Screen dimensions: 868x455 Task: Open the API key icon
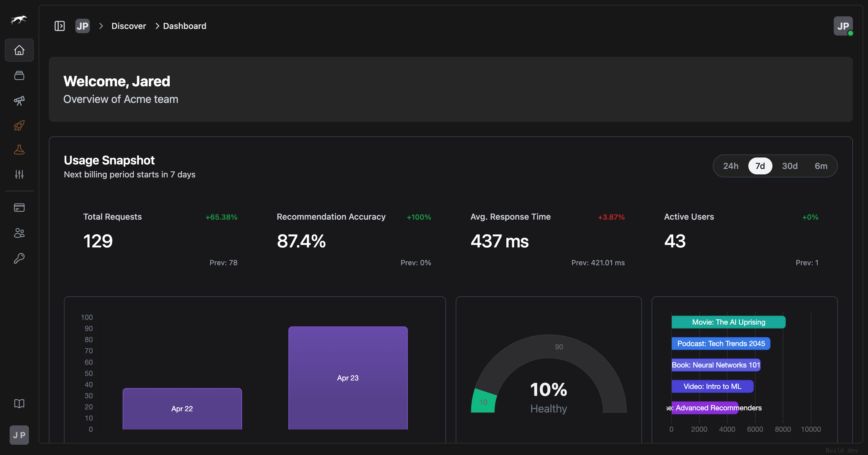(x=19, y=257)
